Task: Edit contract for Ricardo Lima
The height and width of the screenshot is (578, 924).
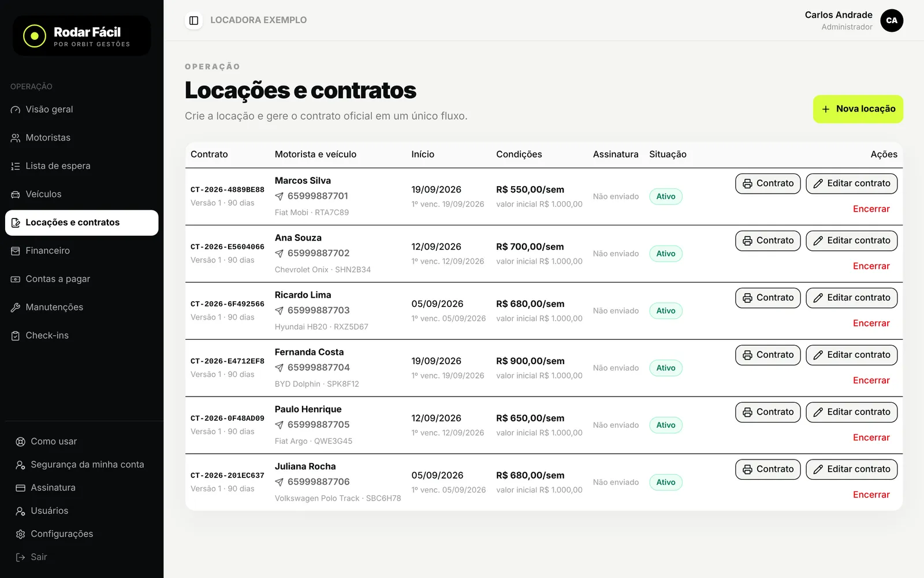Action: [x=852, y=298]
